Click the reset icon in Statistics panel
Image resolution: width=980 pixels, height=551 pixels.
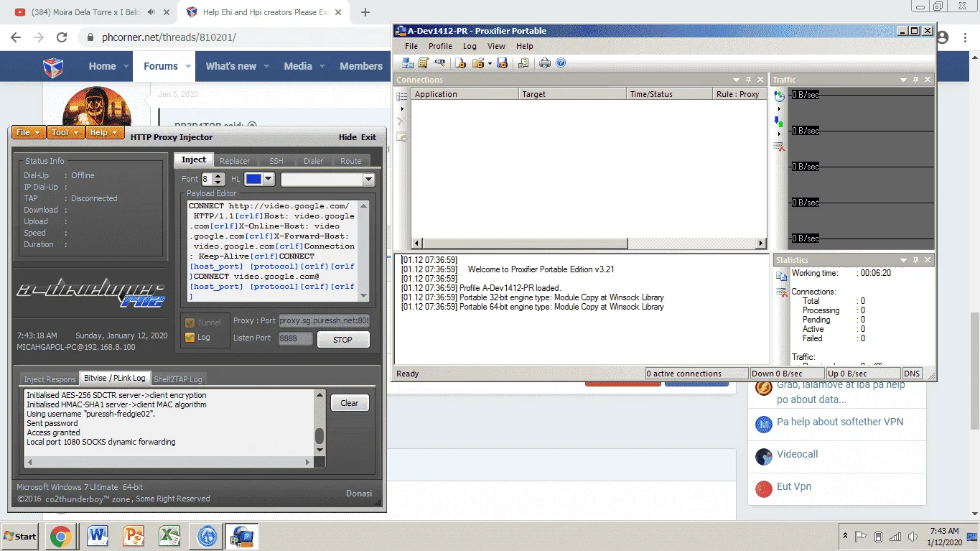(782, 292)
